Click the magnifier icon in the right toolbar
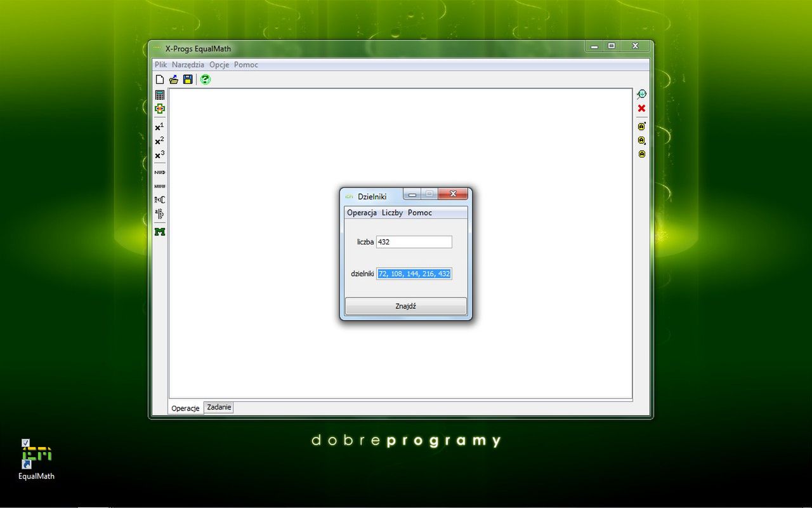The width and height of the screenshot is (812, 508). click(641, 95)
